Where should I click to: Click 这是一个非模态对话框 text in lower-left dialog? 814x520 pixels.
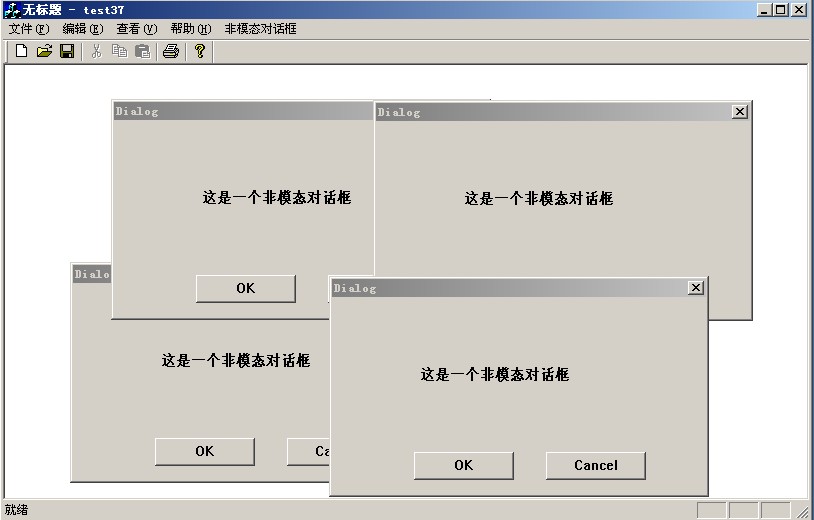(236, 360)
